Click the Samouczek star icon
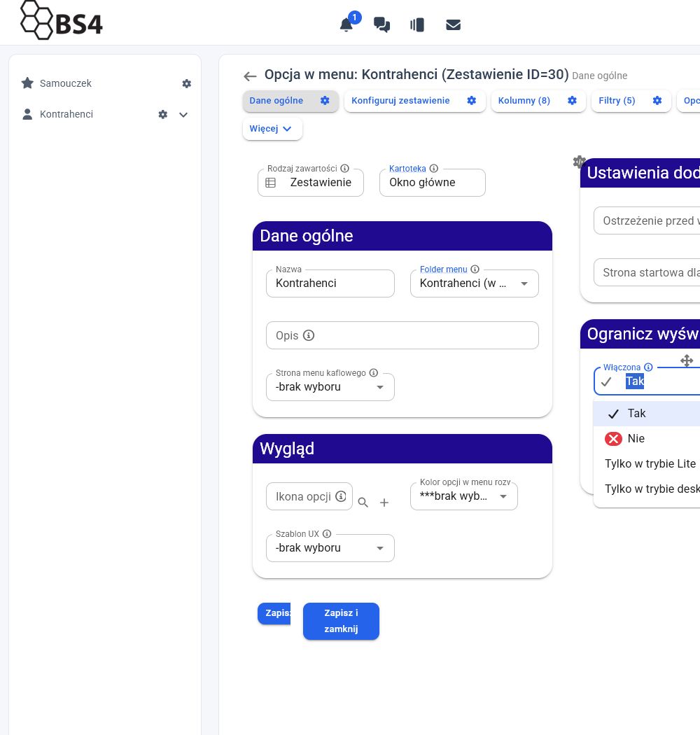 point(28,83)
